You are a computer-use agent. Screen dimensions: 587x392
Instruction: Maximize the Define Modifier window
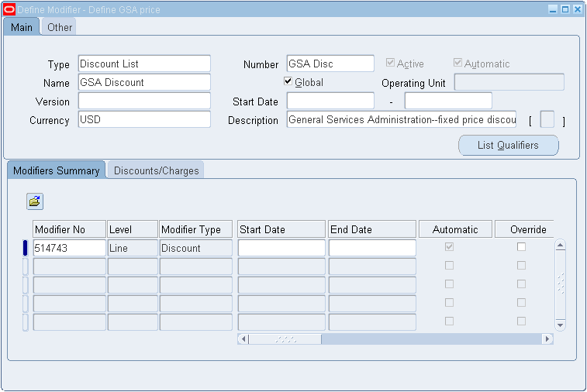tap(565, 9)
